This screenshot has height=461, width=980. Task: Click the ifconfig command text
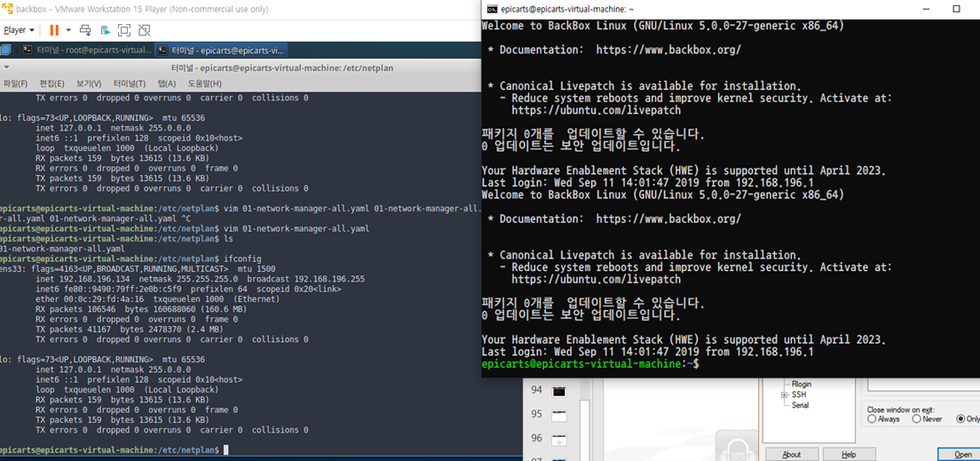click(241, 259)
